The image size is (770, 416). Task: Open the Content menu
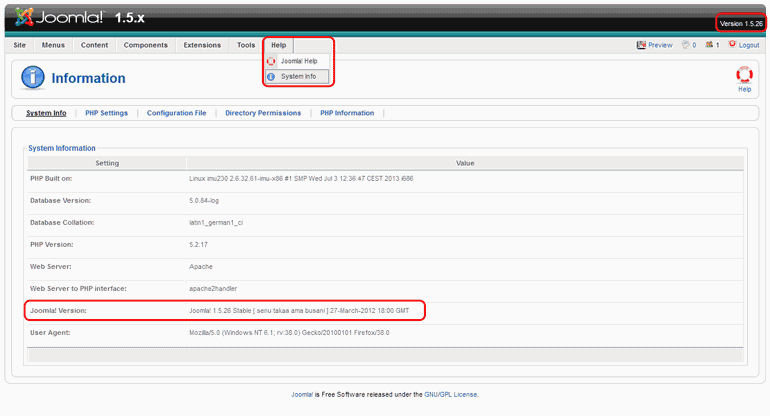coord(94,45)
